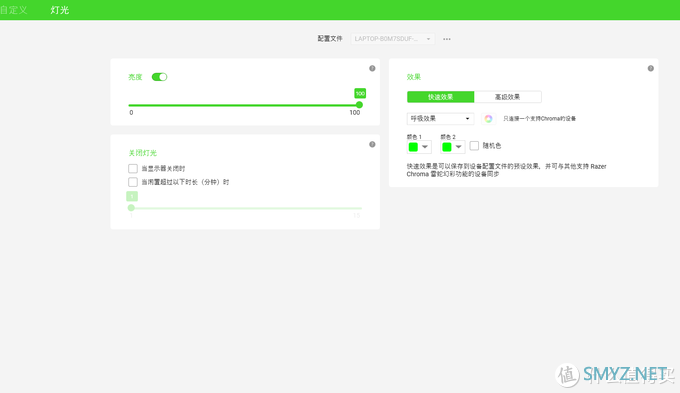Select the 快速效果 tab
The width and height of the screenshot is (680, 393).
(441, 97)
